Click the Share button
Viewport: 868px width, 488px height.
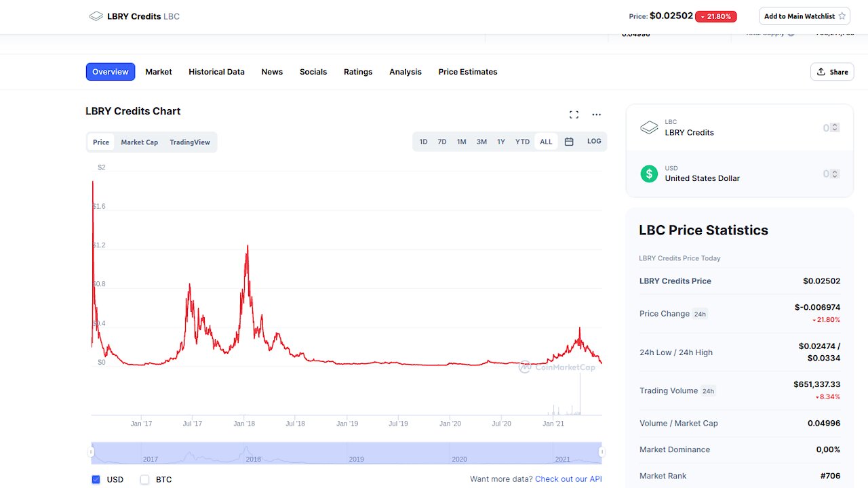pyautogui.click(x=832, y=72)
